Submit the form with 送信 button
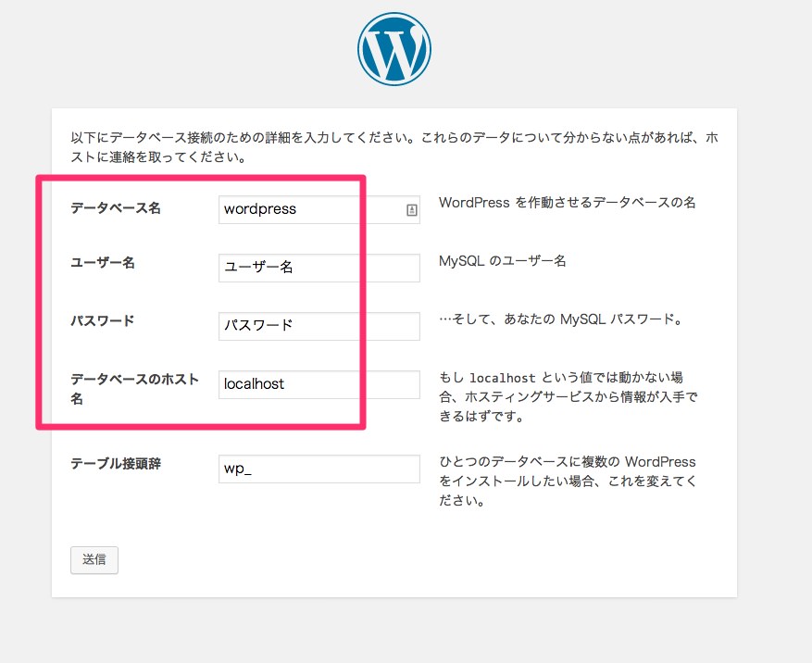812x663 pixels. (94, 560)
